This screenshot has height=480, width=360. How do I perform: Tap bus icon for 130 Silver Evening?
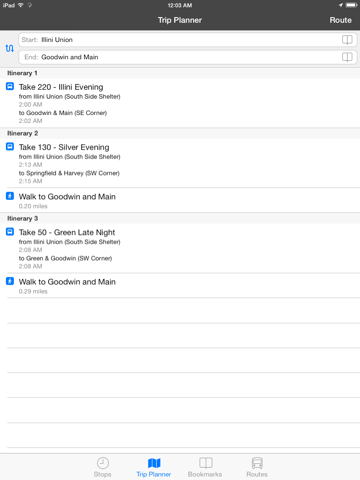[10, 147]
